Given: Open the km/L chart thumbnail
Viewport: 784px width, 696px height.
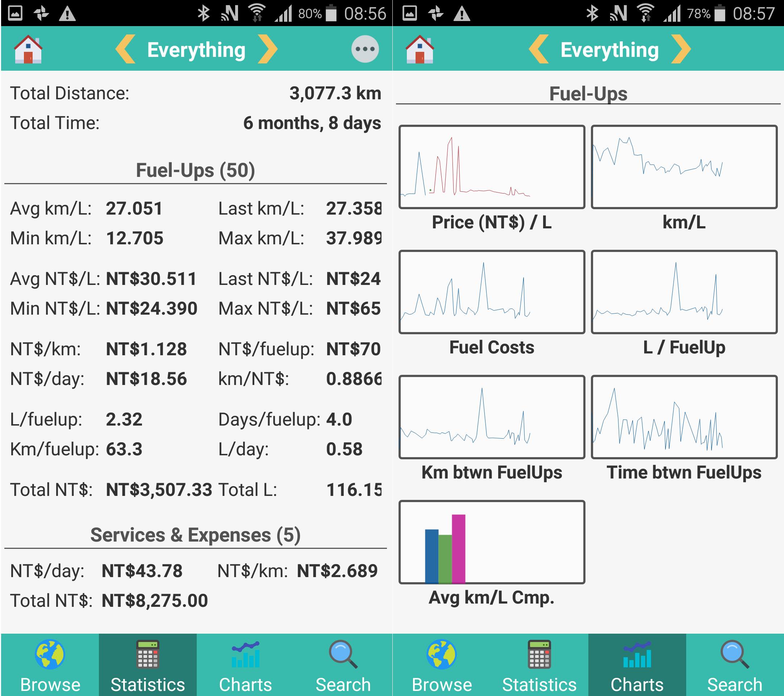Looking at the screenshot, I should [x=684, y=167].
